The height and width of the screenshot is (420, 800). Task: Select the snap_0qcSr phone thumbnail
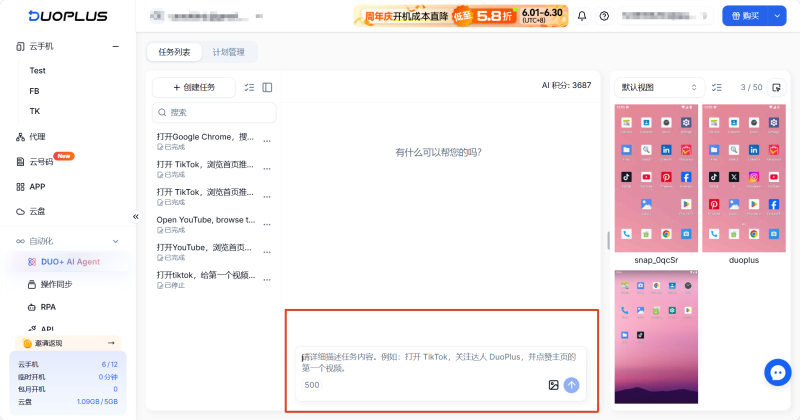[656, 178]
